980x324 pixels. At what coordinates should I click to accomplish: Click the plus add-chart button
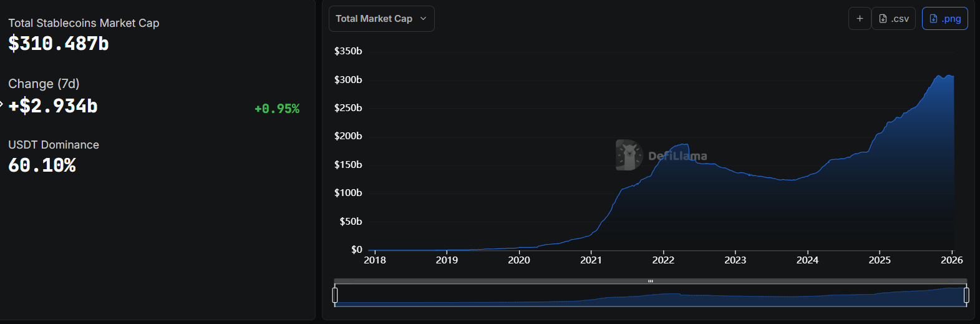860,19
